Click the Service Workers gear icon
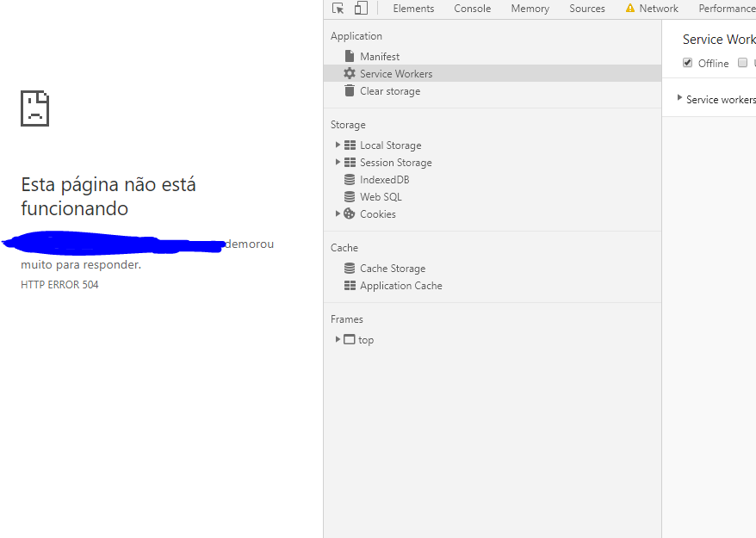 pyautogui.click(x=350, y=74)
